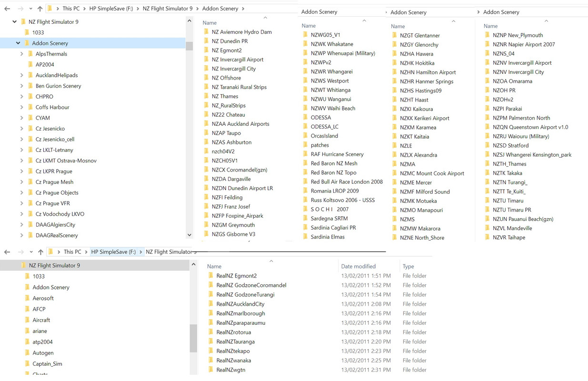This screenshot has width=588, height=381.
Task: Click the RealNZwgtn folder icon
Action: point(211,370)
